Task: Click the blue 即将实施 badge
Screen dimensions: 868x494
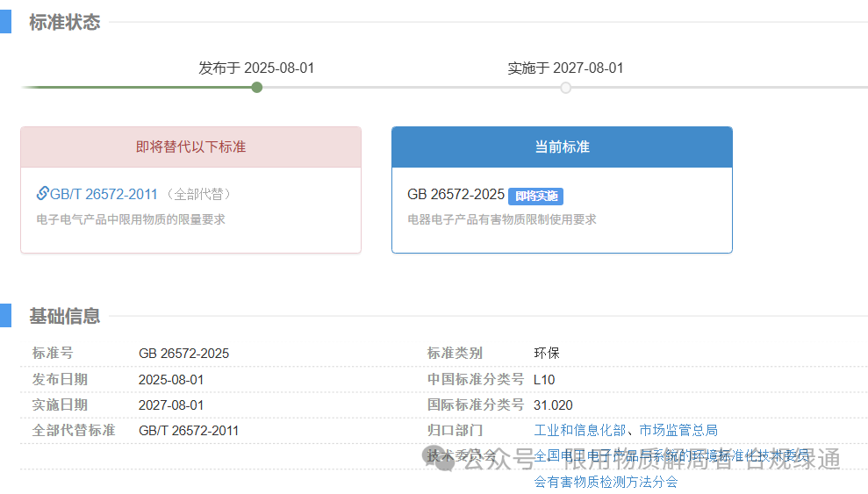Action: (535, 196)
